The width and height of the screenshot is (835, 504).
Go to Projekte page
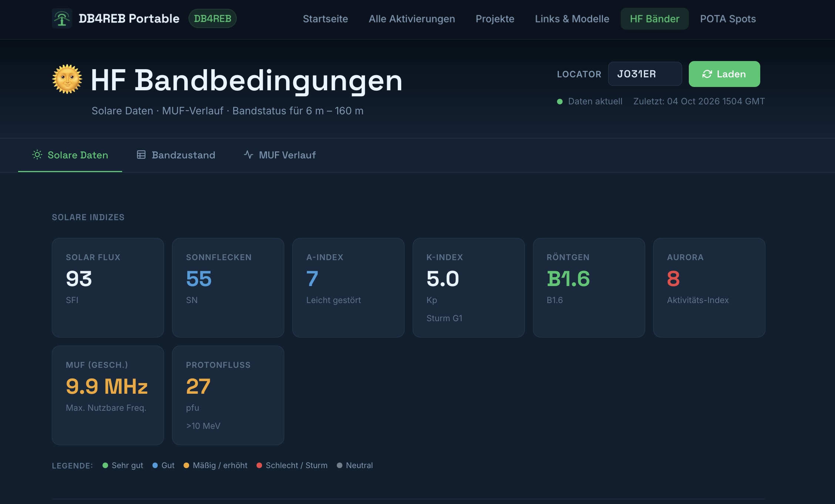pos(495,19)
